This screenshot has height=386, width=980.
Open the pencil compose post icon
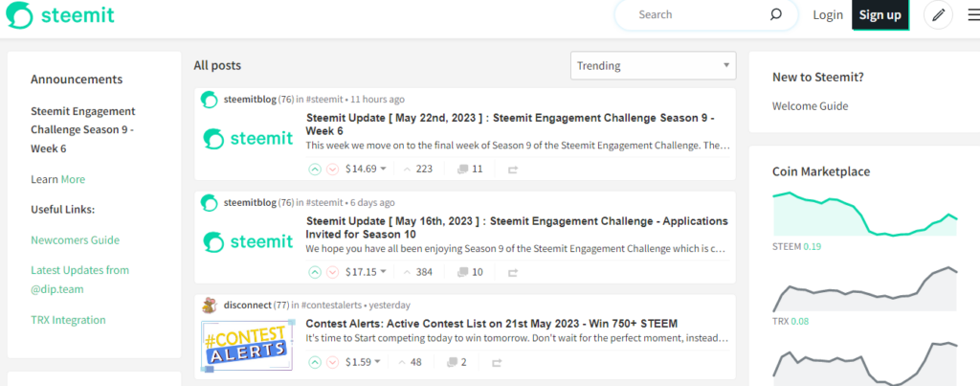click(x=938, y=15)
